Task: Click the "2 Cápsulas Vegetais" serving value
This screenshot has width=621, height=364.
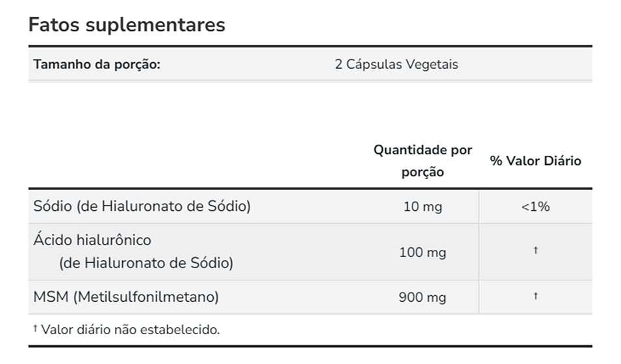Action: (x=396, y=64)
